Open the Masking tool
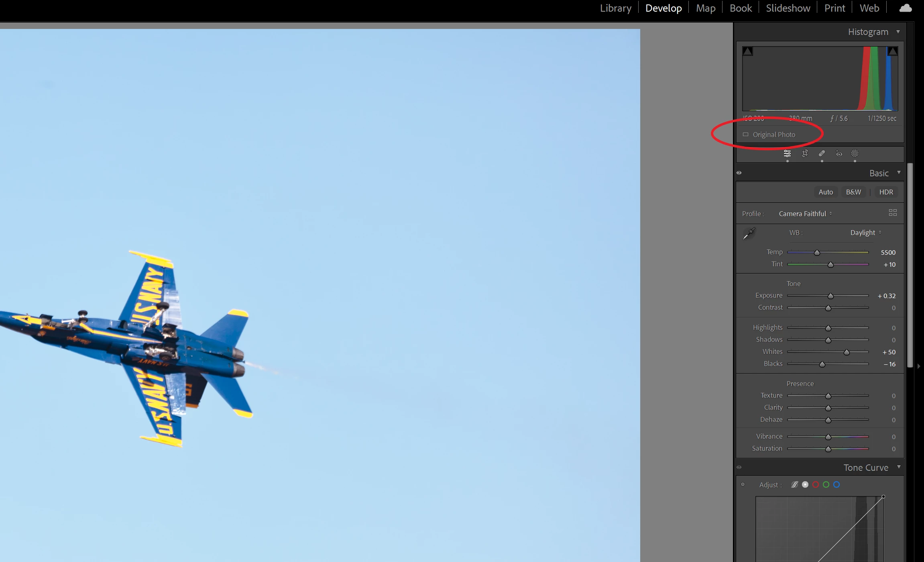 pyautogui.click(x=855, y=153)
